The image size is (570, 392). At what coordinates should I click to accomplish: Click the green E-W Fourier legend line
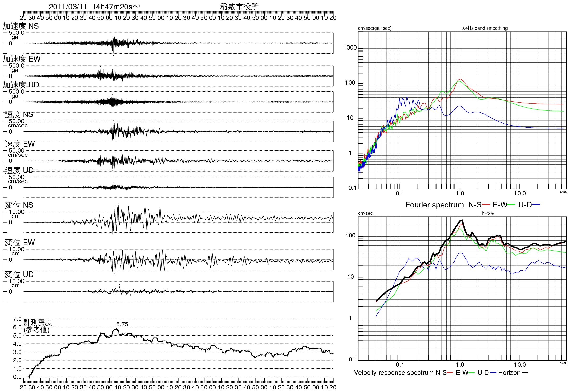(x=511, y=205)
